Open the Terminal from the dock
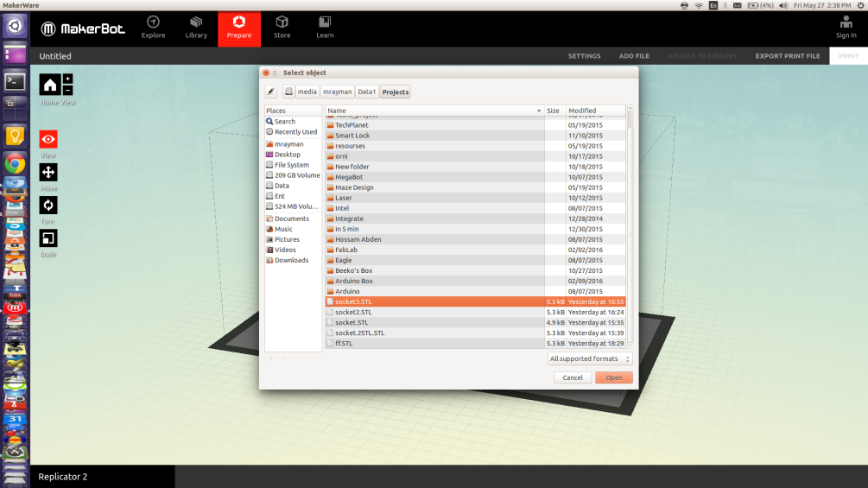This screenshot has height=488, width=868. [15, 82]
